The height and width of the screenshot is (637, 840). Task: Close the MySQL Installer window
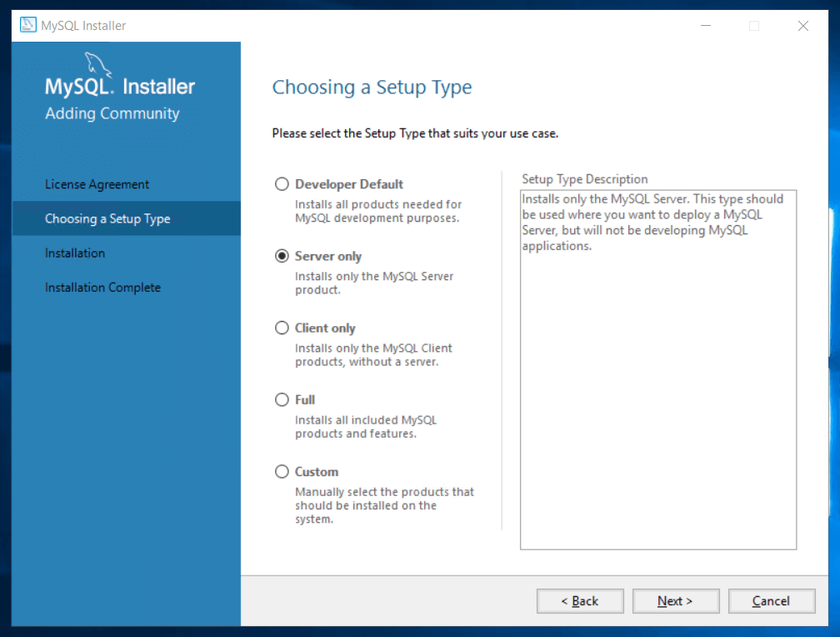coord(803,26)
